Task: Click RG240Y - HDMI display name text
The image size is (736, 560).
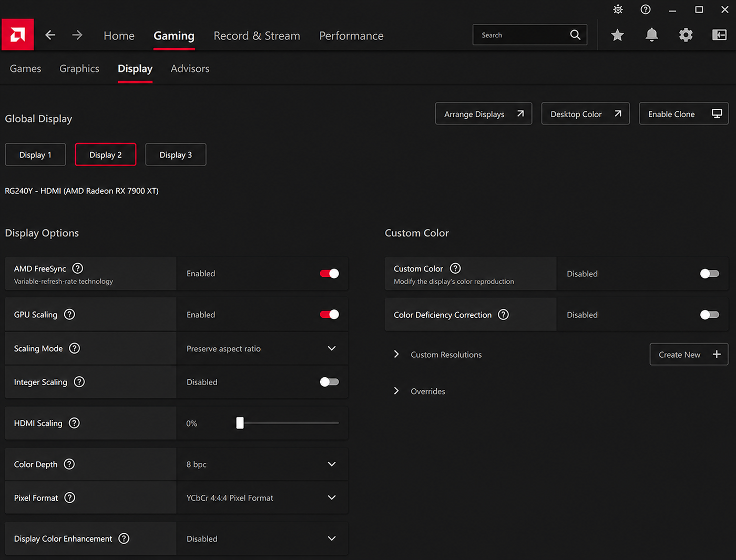Action: pos(81,191)
